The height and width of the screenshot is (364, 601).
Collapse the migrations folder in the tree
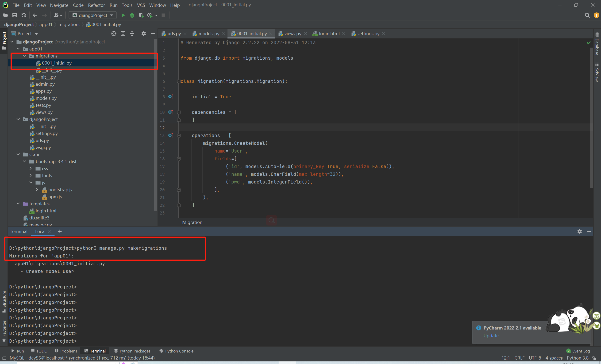(24, 56)
